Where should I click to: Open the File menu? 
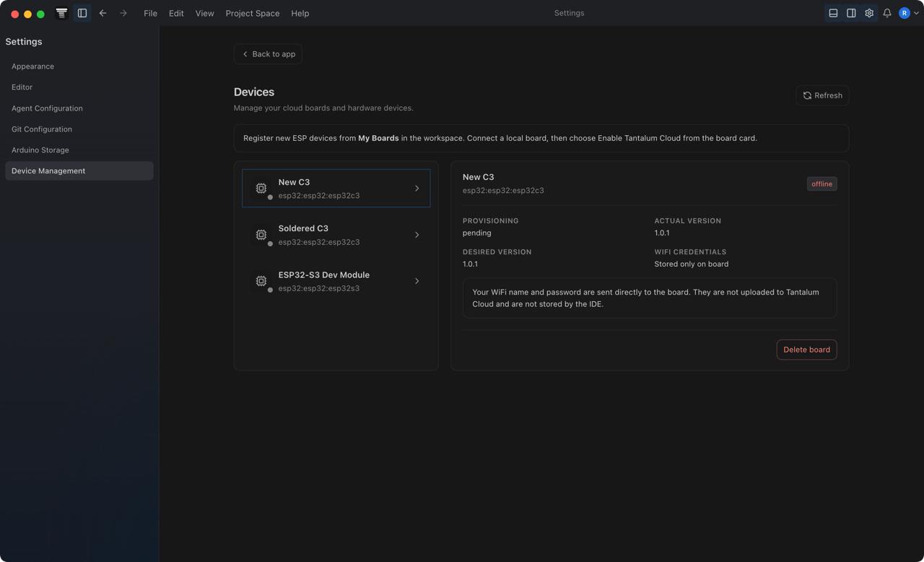pyautogui.click(x=150, y=13)
